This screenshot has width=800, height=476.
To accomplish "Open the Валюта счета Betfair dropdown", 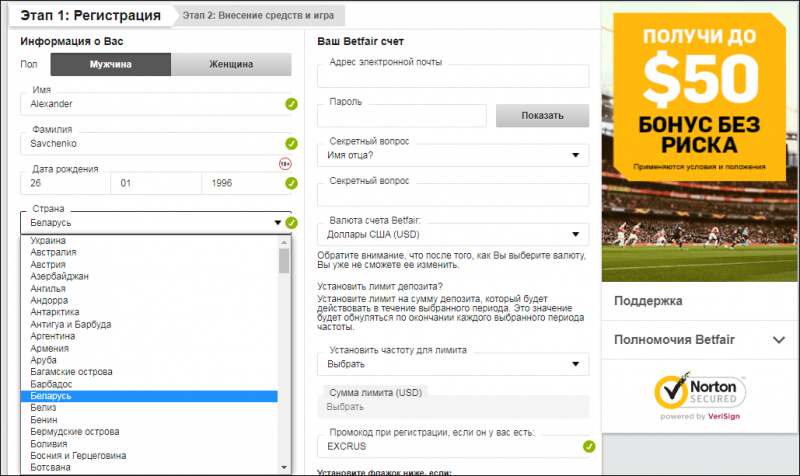I will point(453,235).
